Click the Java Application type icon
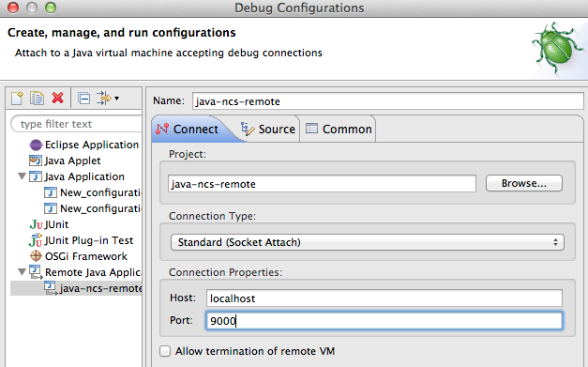Image resolution: width=588 pixels, height=367 pixels. click(x=36, y=176)
